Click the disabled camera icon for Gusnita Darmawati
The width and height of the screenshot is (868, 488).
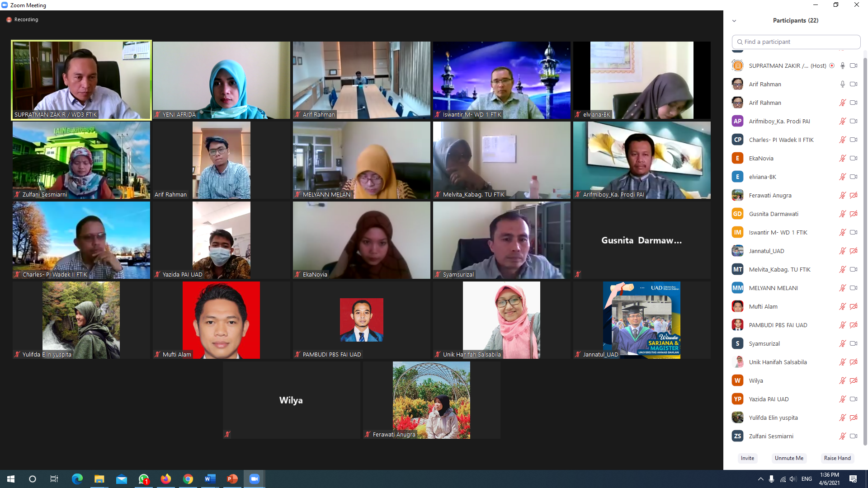tap(854, 214)
